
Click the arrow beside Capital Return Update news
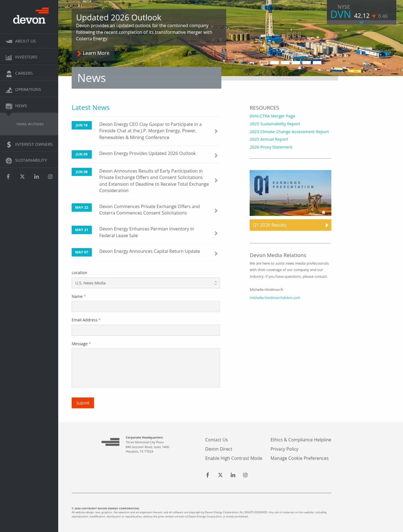point(216,254)
